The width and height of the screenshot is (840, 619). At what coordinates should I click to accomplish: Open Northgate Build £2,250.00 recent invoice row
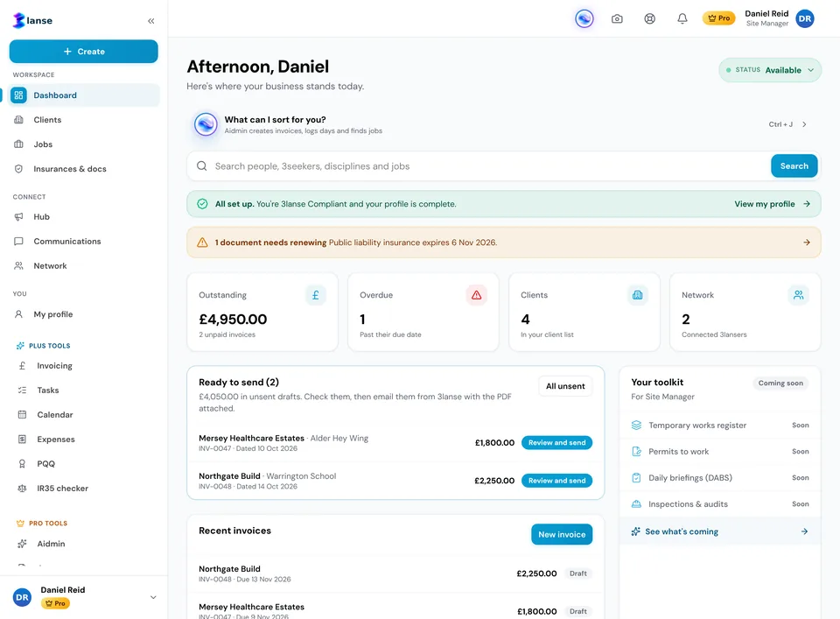(395, 573)
